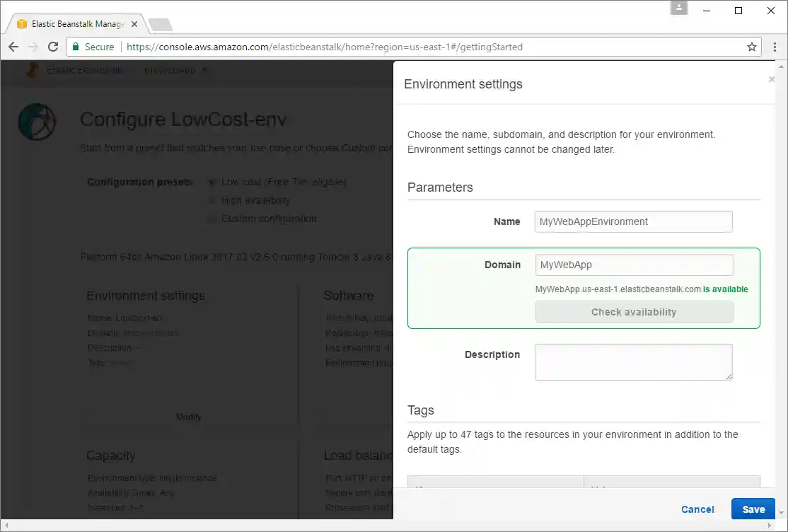The width and height of the screenshot is (788, 532).
Task: Click the browser profile avatar
Action: click(x=678, y=10)
